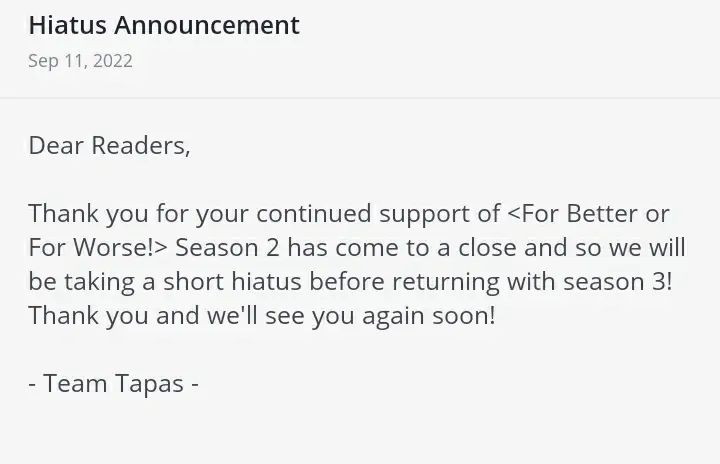Click the we'll see you again soon text
Viewport: 720px width, 464px height.
tap(351, 316)
